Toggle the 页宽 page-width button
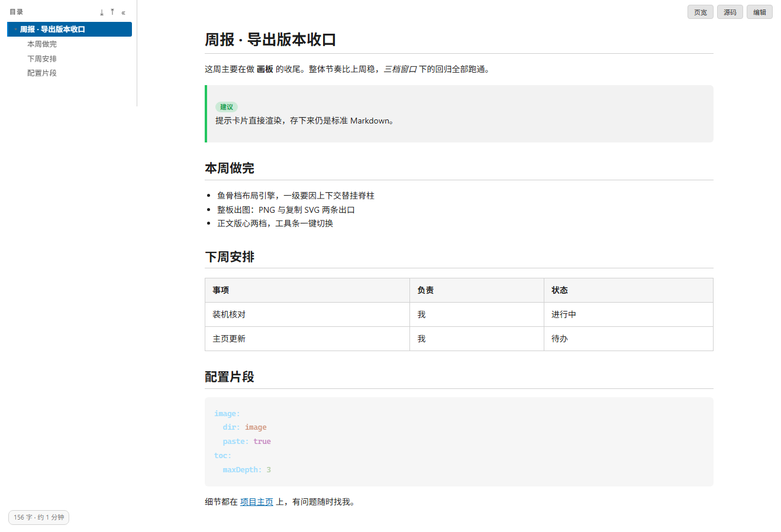This screenshot has height=532, width=781. [701, 12]
